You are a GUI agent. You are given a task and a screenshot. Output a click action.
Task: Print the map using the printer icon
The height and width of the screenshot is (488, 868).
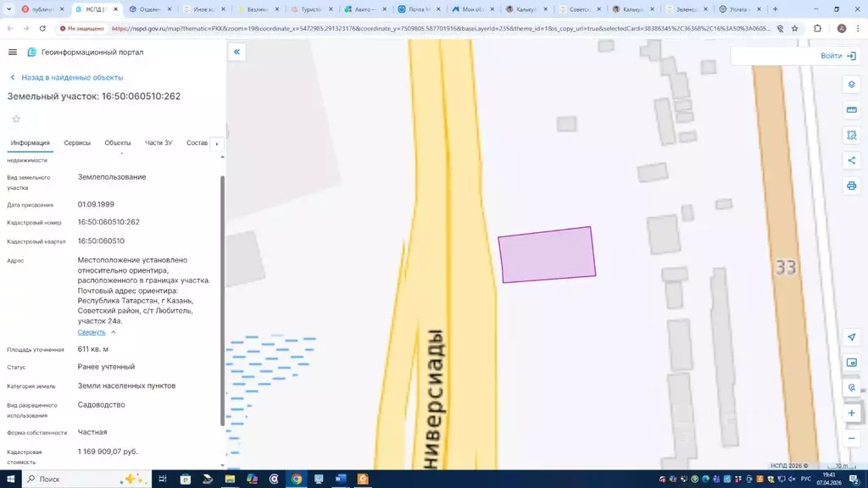click(851, 186)
